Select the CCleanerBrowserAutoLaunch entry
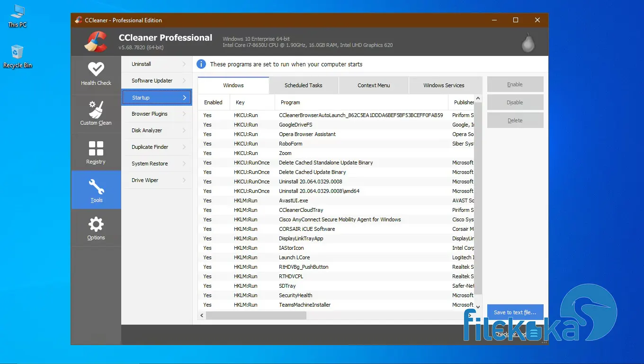The height and width of the screenshot is (364, 644). click(336, 115)
